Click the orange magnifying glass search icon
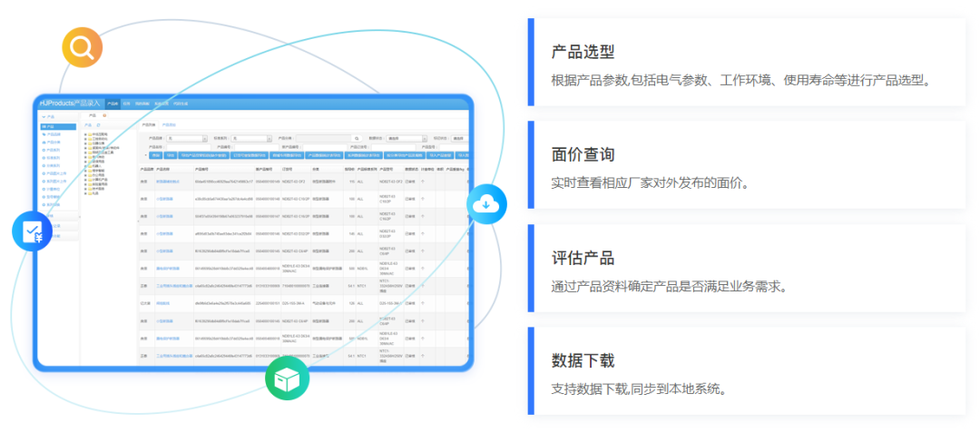 pyautogui.click(x=82, y=47)
